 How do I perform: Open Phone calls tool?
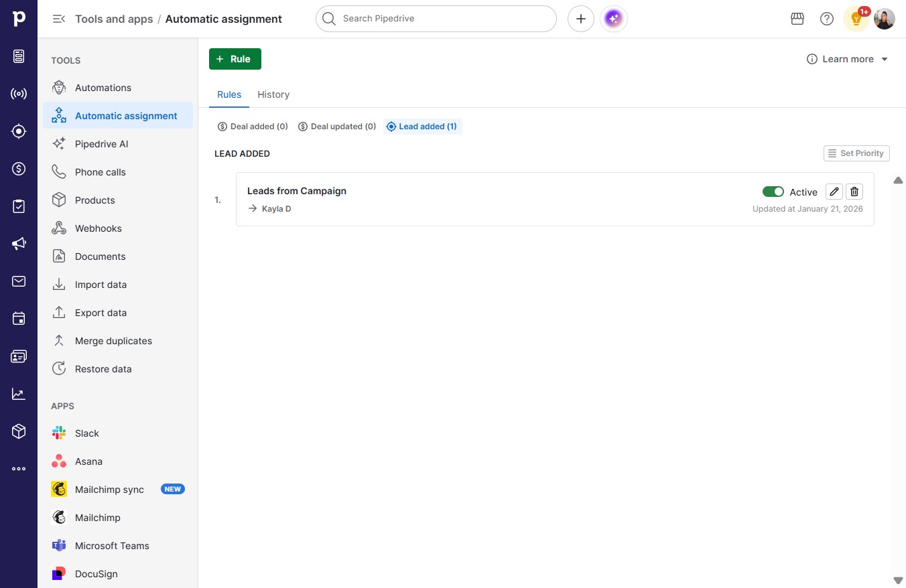coord(118,172)
